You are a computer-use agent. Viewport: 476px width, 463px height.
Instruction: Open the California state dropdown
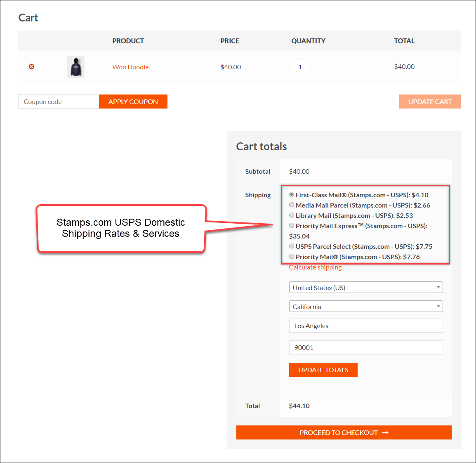(x=366, y=306)
